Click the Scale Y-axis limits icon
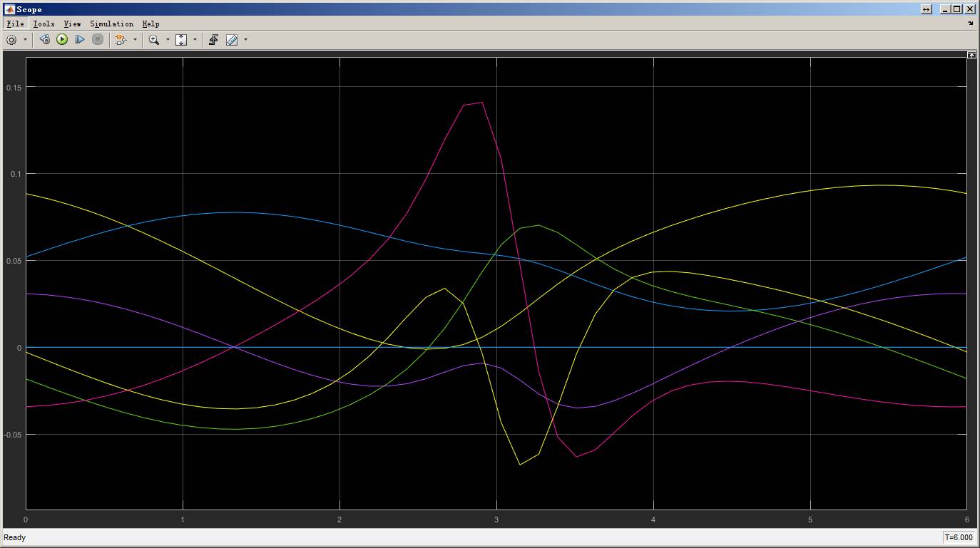The image size is (980, 548). point(181,40)
